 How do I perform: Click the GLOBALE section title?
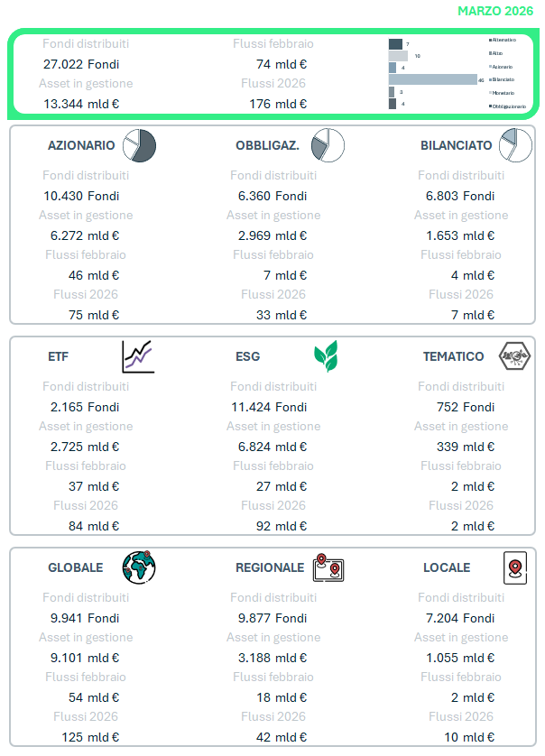point(75,567)
